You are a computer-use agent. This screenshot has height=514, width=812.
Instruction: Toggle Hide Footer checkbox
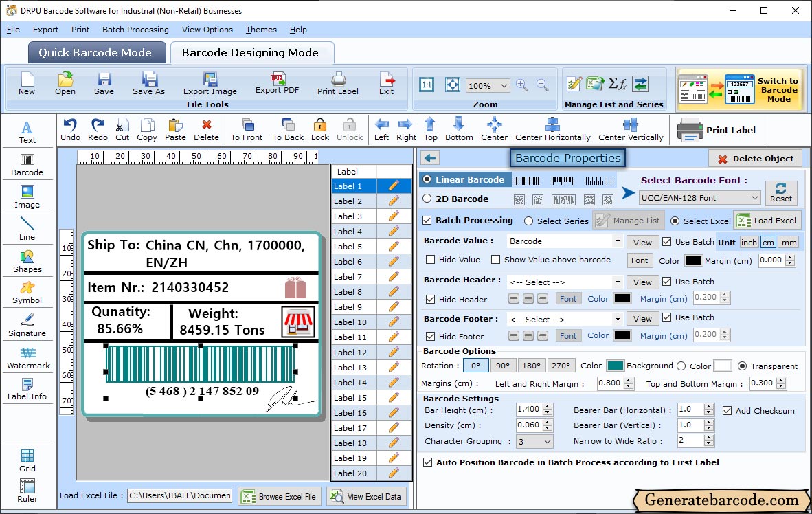430,336
